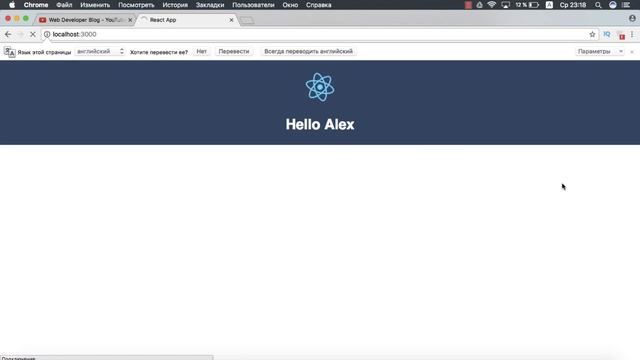Click the React logo

point(320,87)
